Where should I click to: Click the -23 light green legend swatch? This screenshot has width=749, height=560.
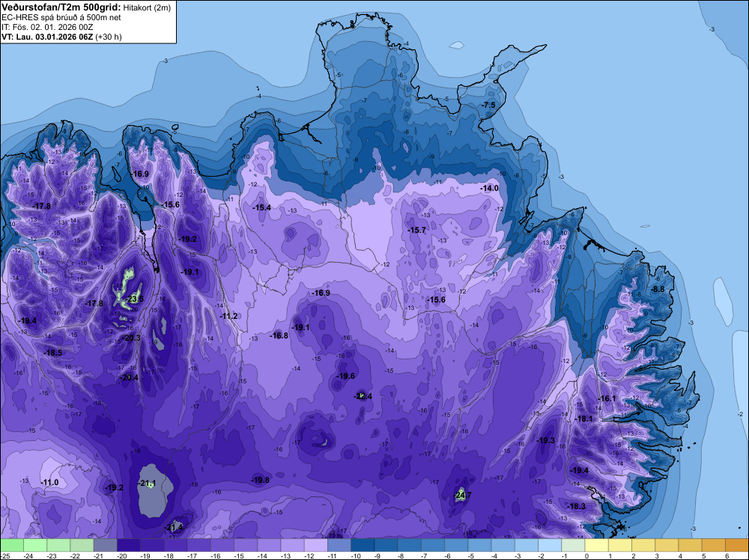click(x=58, y=545)
